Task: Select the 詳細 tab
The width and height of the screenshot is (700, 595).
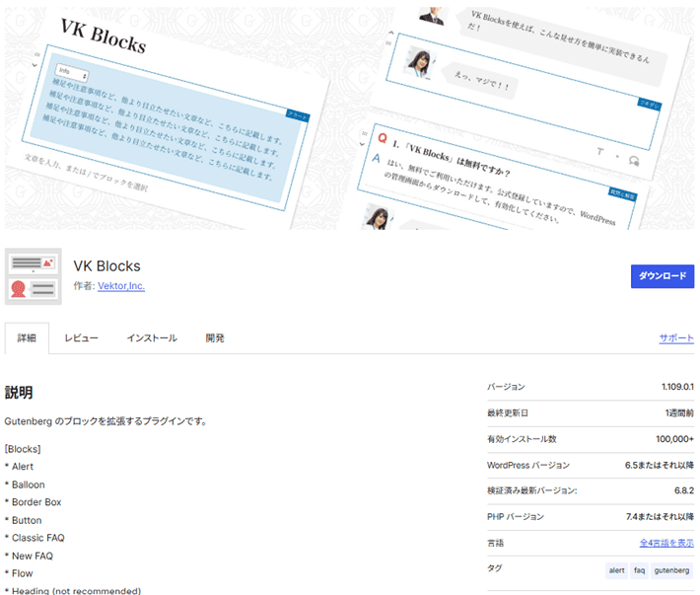Action: click(x=27, y=338)
